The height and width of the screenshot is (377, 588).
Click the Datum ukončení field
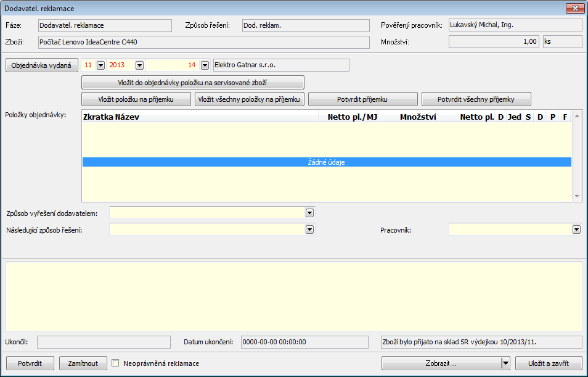click(x=304, y=342)
